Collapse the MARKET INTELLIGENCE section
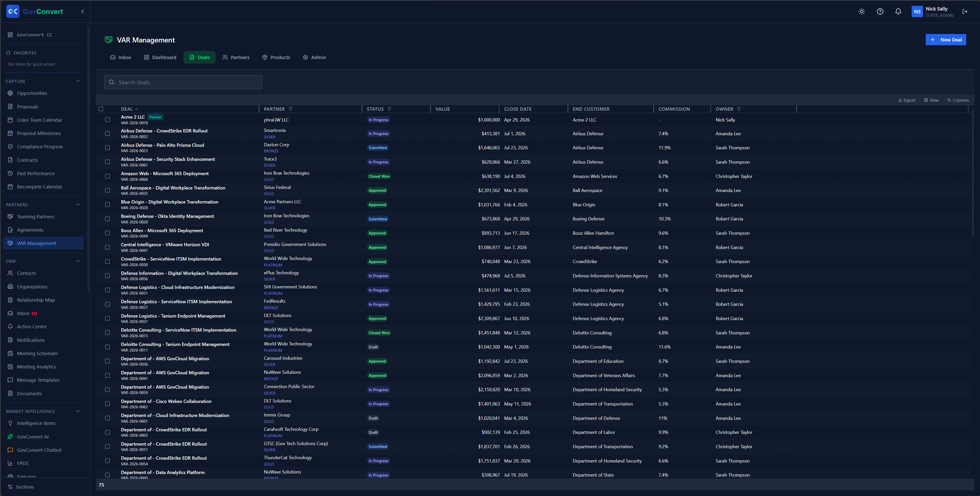The width and height of the screenshot is (980, 496). coord(78,411)
